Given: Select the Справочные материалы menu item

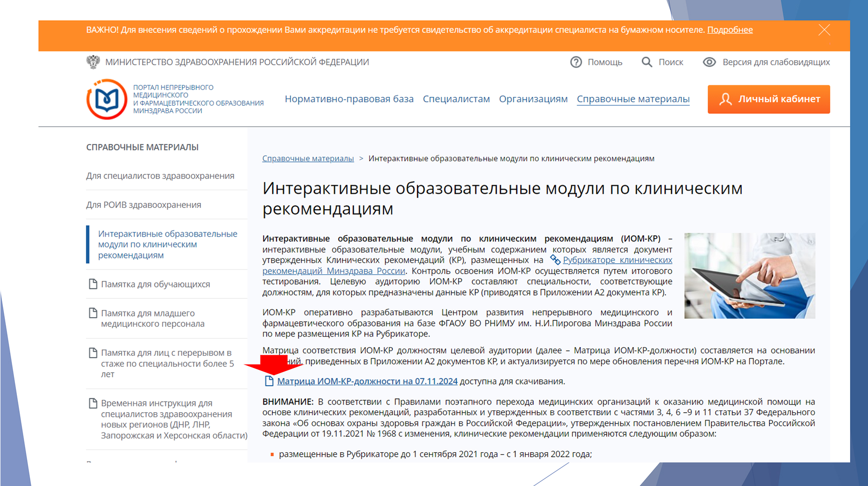Looking at the screenshot, I should pos(633,99).
